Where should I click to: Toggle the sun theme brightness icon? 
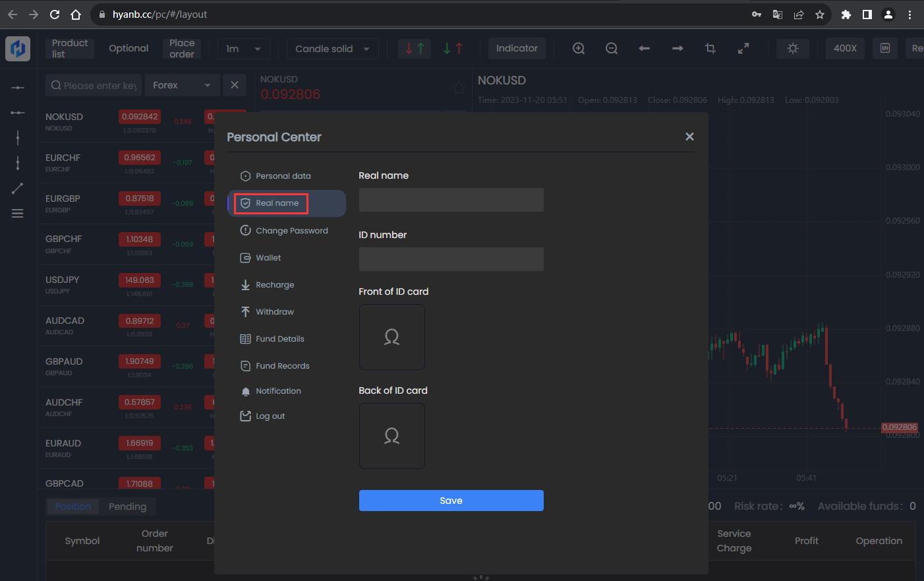click(793, 48)
